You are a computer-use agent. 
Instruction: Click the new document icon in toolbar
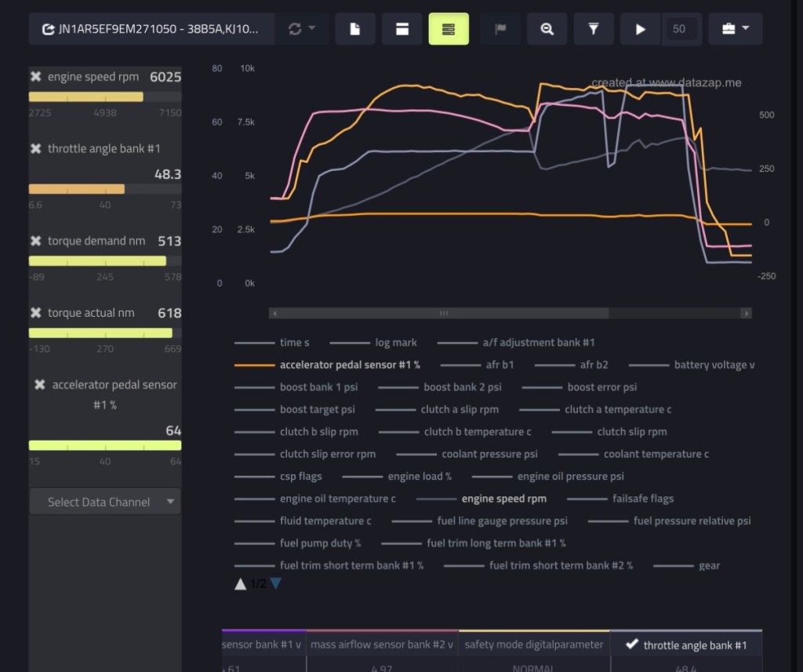click(355, 29)
